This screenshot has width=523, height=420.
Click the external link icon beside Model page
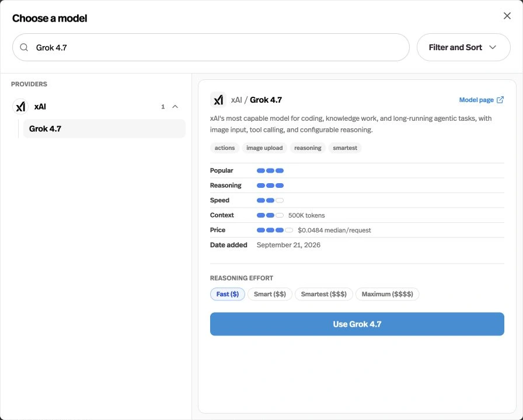click(x=500, y=100)
